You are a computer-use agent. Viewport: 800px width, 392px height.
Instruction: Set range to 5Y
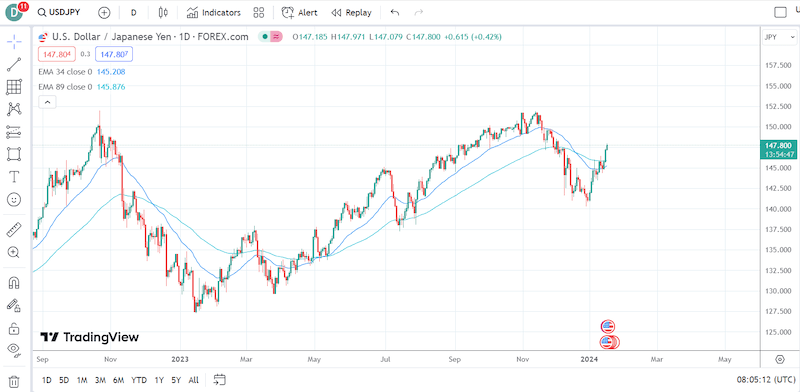176,380
